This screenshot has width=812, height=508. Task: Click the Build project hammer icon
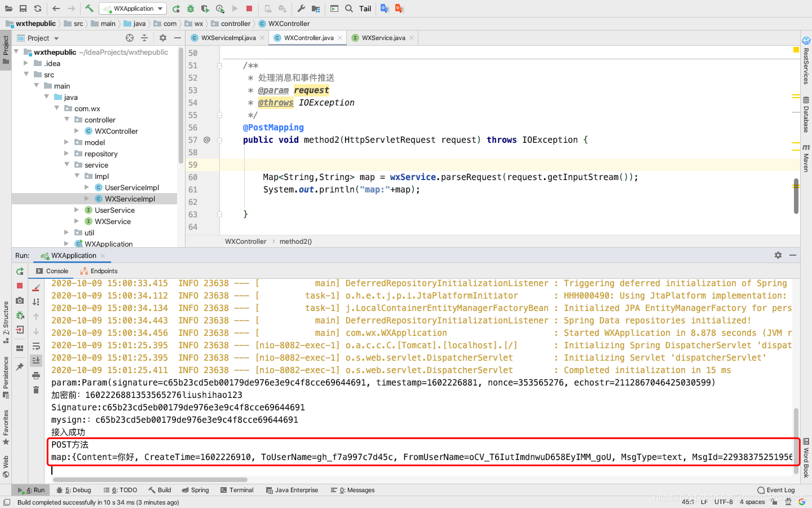pyautogui.click(x=89, y=8)
